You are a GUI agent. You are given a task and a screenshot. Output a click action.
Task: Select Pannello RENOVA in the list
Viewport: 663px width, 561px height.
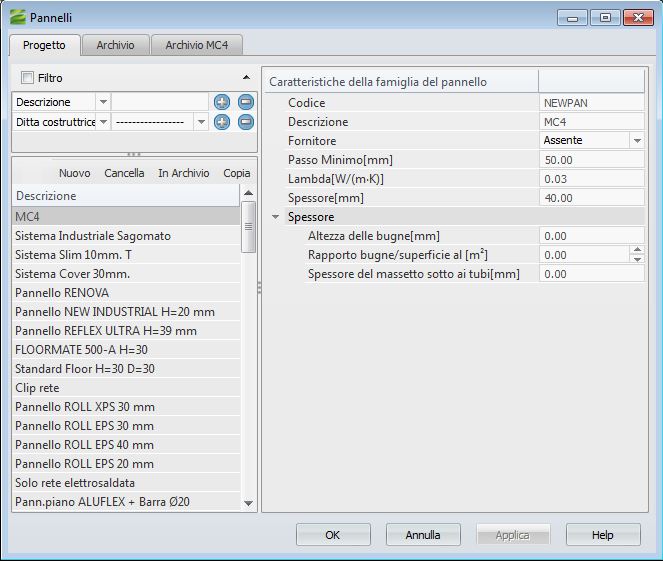click(62, 293)
